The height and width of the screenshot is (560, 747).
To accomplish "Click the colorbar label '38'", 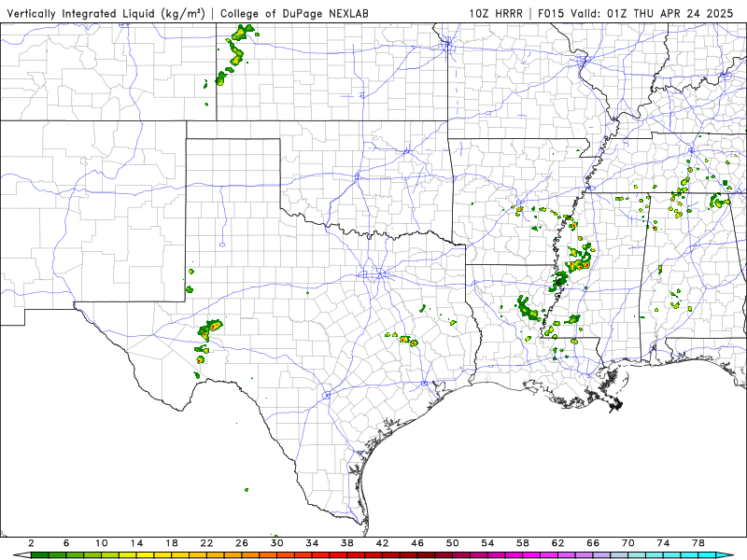I will (x=347, y=543).
